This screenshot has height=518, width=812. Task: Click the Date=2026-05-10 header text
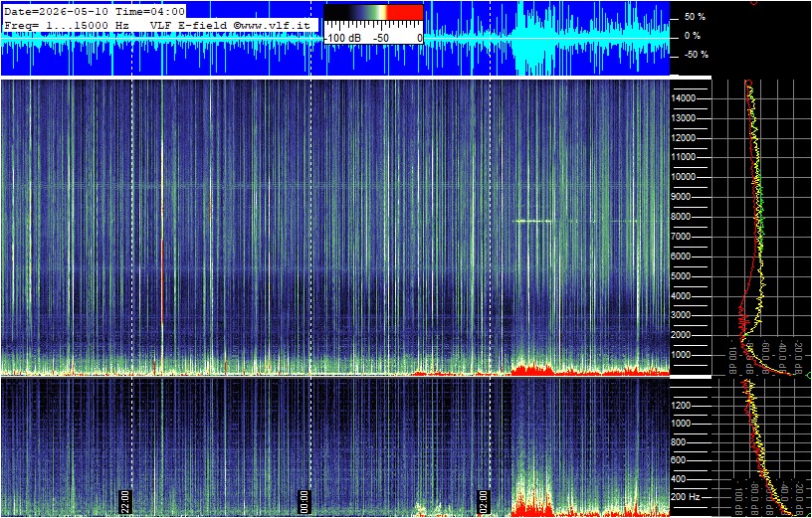[x=57, y=11]
